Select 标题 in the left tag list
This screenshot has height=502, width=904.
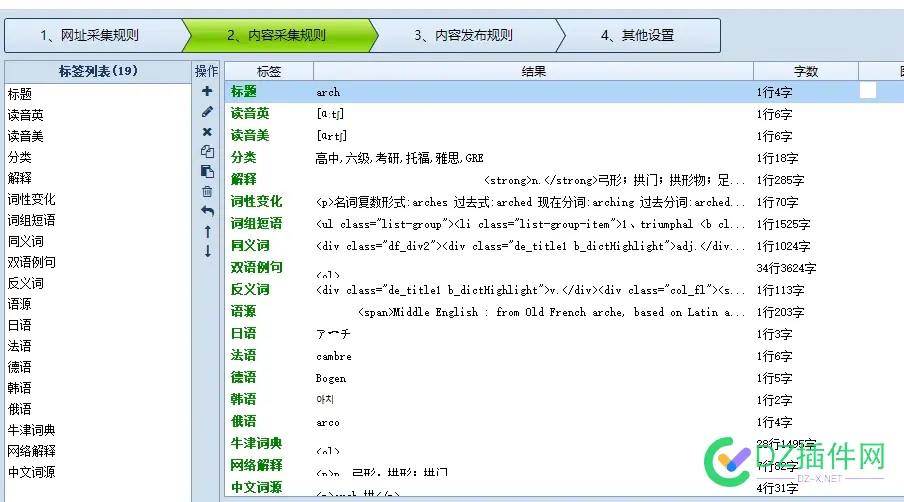coord(20,94)
